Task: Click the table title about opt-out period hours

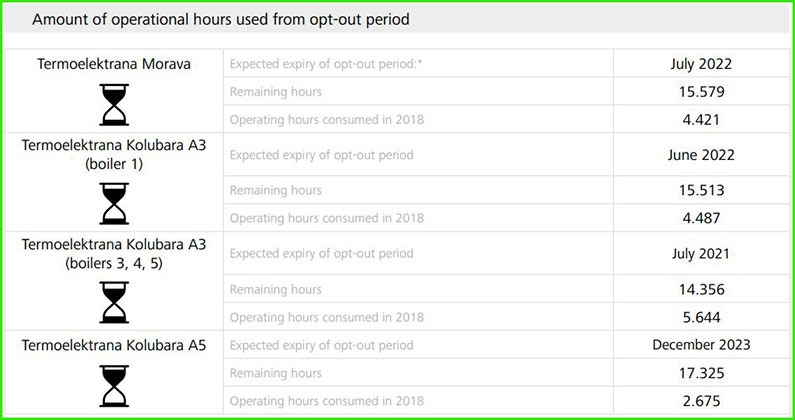Action: (221, 19)
